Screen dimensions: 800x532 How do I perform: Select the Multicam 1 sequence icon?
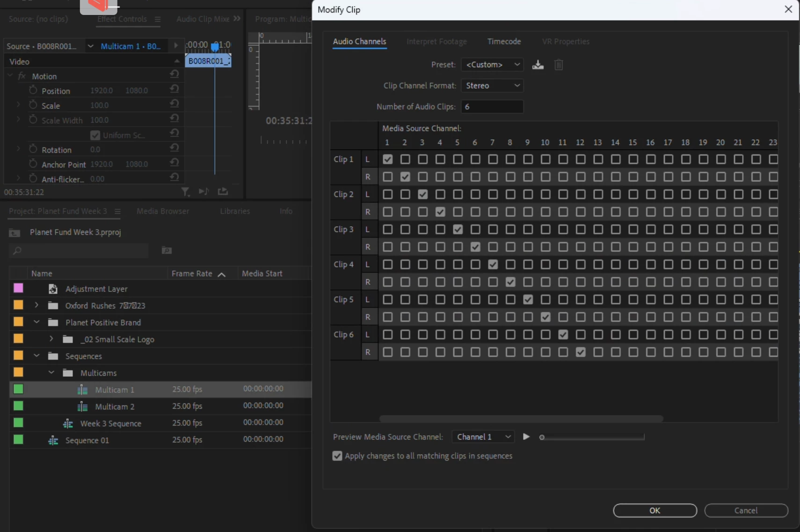(82, 389)
